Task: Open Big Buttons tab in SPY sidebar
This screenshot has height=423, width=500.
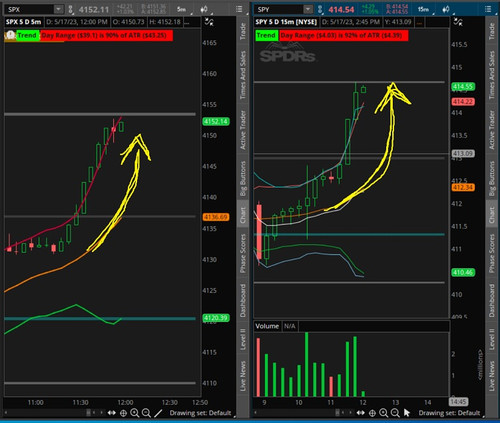Action: (x=492, y=179)
